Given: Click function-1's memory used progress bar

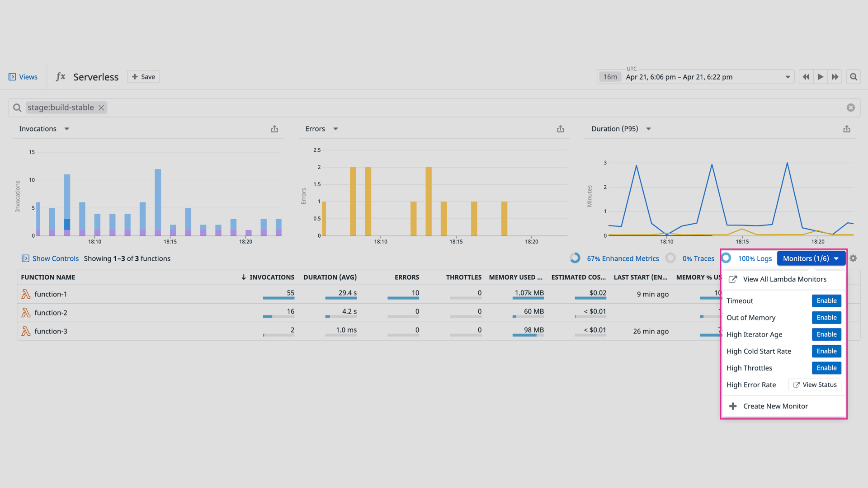Looking at the screenshot, I should click(528, 299).
